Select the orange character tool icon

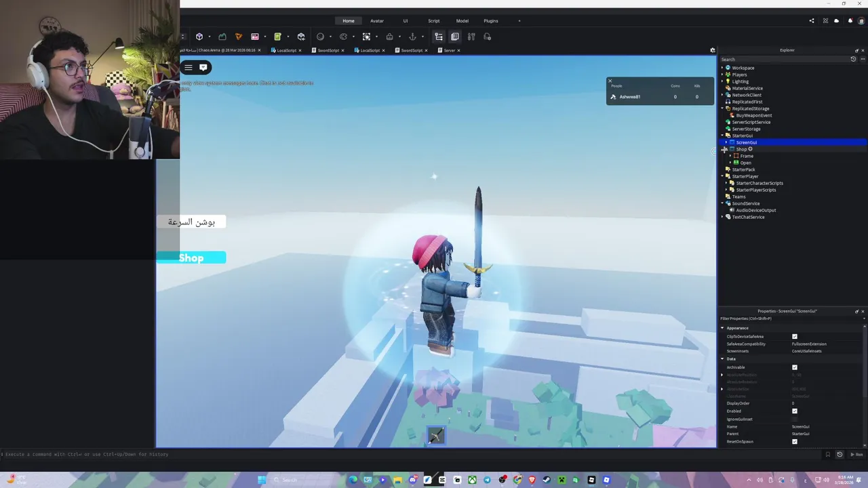[238, 37]
